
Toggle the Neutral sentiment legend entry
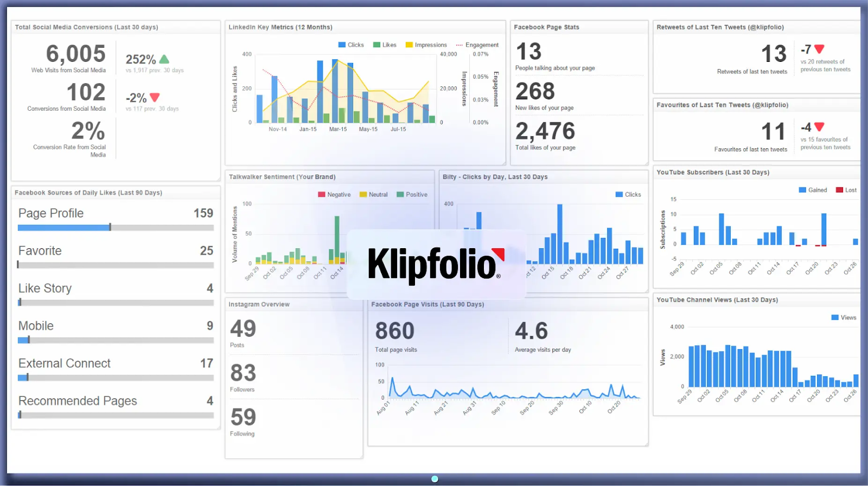374,194
